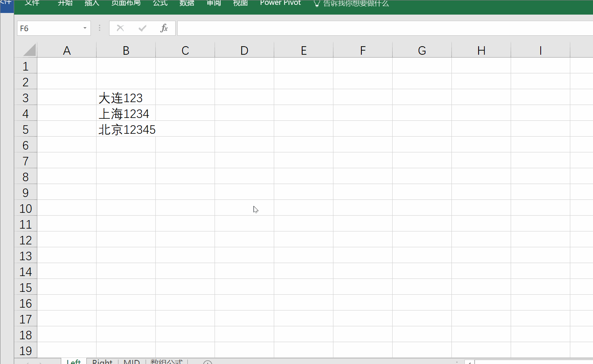
Task: Click the formula bar resize dots handle
Action: coord(99,28)
